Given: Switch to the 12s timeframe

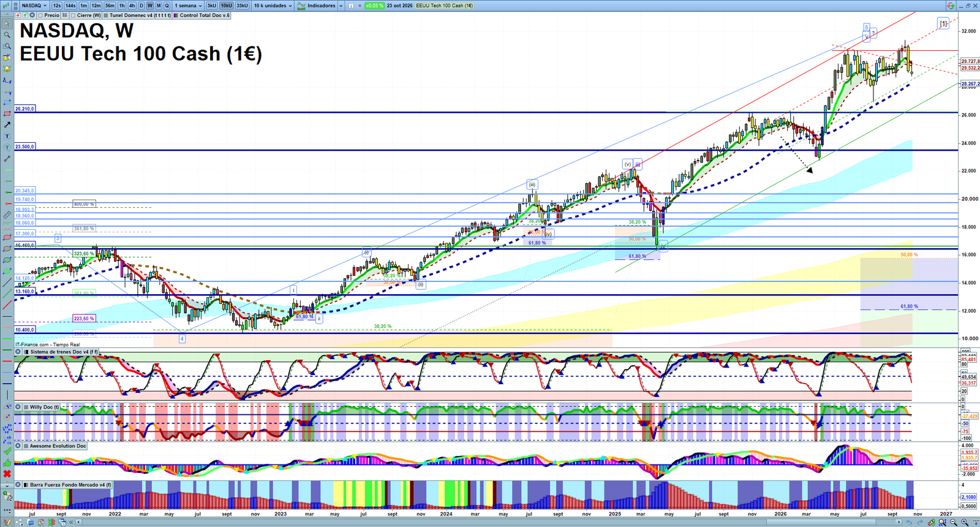Looking at the screenshot, I should [57, 6].
